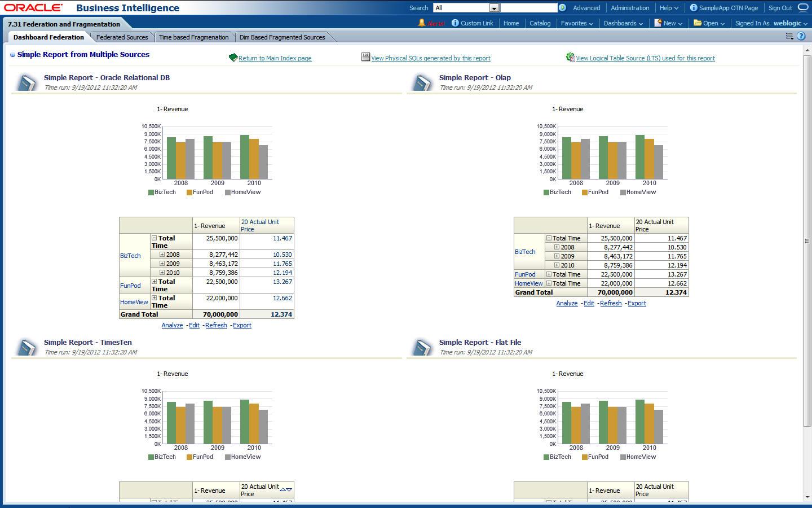Collapse BizTech Total Time in Oracle Relational table
This screenshot has width=812, height=508.
pos(154,238)
